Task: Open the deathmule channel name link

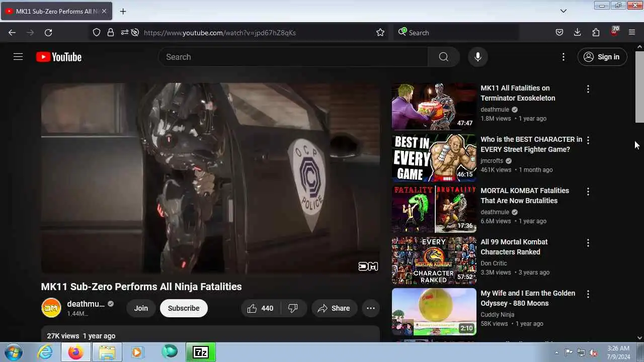Action: [x=86, y=304]
